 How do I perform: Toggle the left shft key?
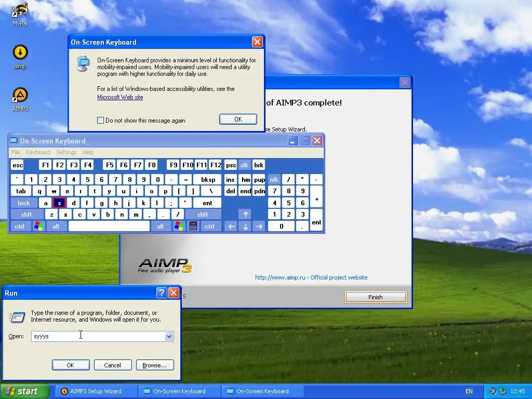click(26, 215)
